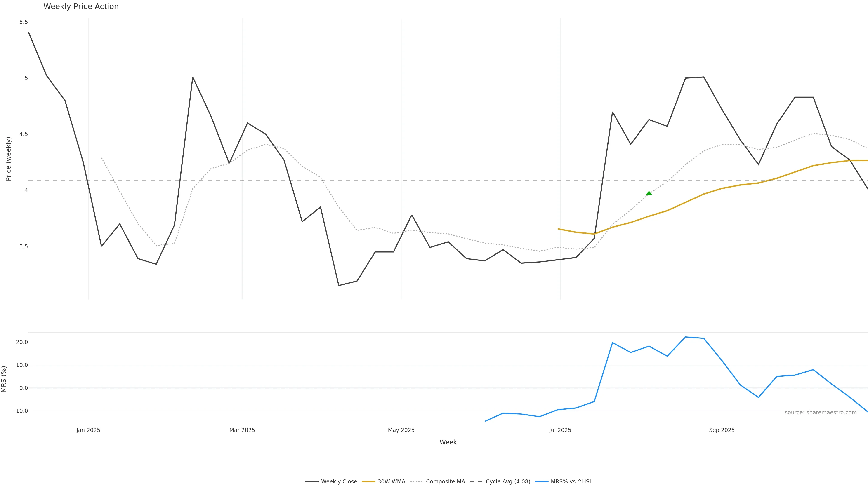
Task: Hide the 30W WMA series via legend label
Action: (x=391, y=482)
